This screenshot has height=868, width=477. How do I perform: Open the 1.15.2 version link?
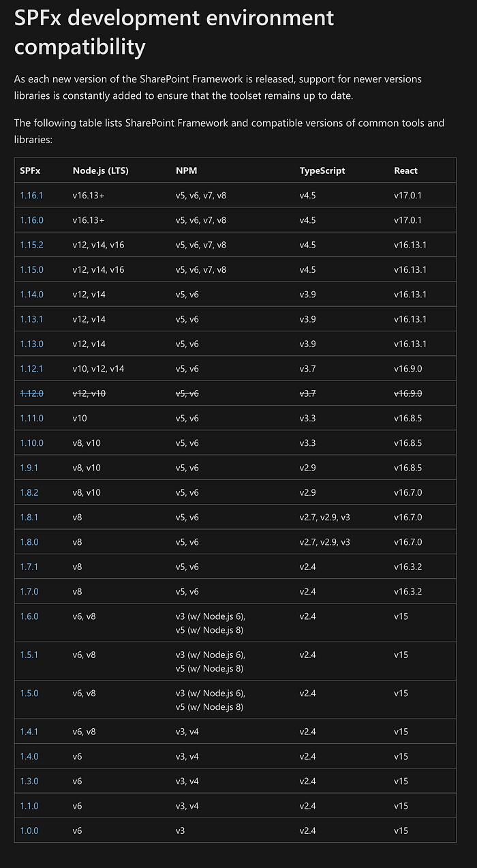[31, 245]
